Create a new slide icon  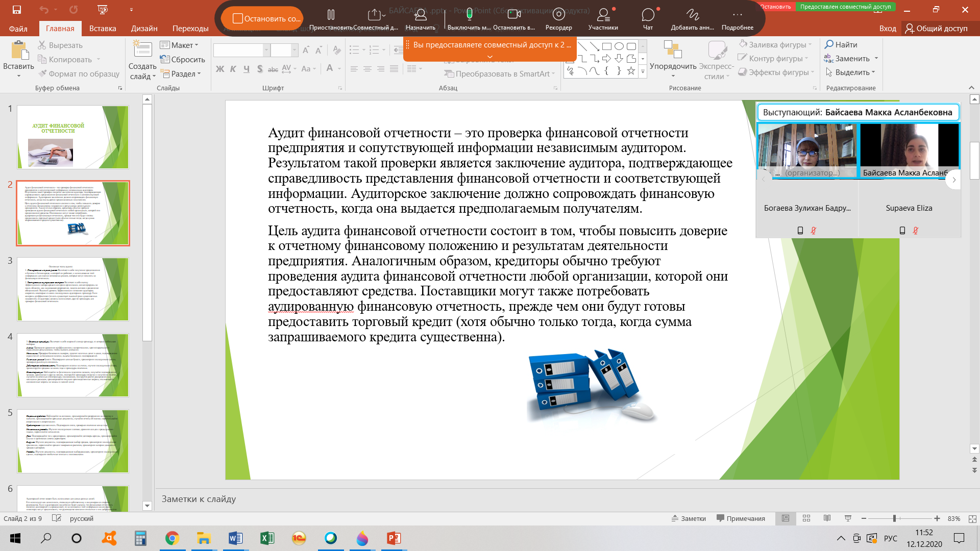(x=142, y=49)
